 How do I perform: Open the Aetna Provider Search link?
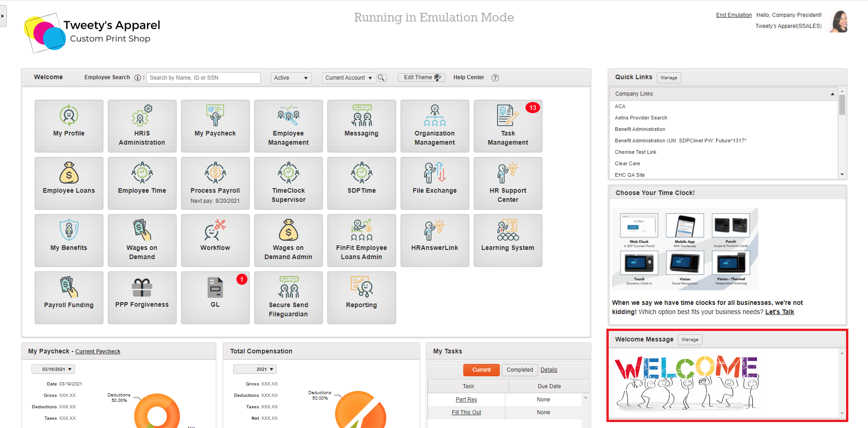click(x=641, y=118)
